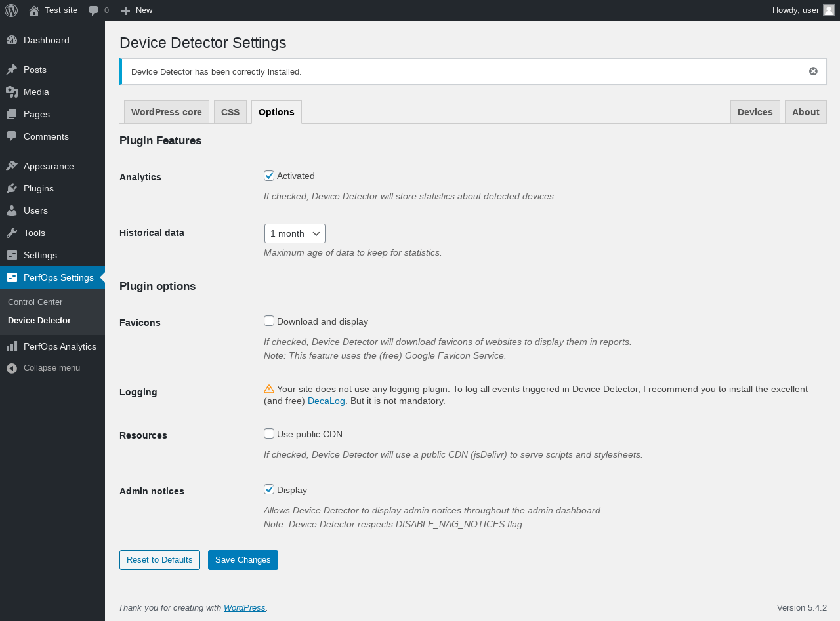Screen dimensions: 840x621
Task: Check the Use public CDN box
Action: pyautogui.click(x=269, y=433)
